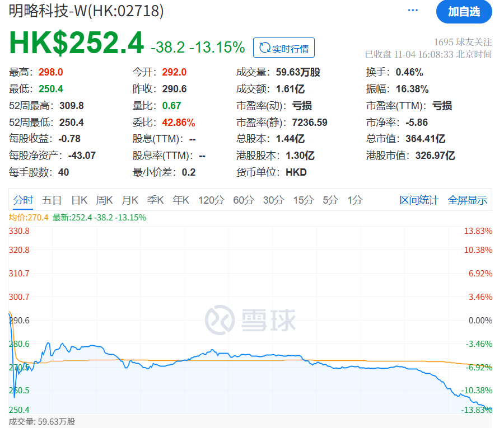Viewport: 504px width, 428px height.
Task: Click the 实时行情 refresh button
Action: [x=284, y=48]
